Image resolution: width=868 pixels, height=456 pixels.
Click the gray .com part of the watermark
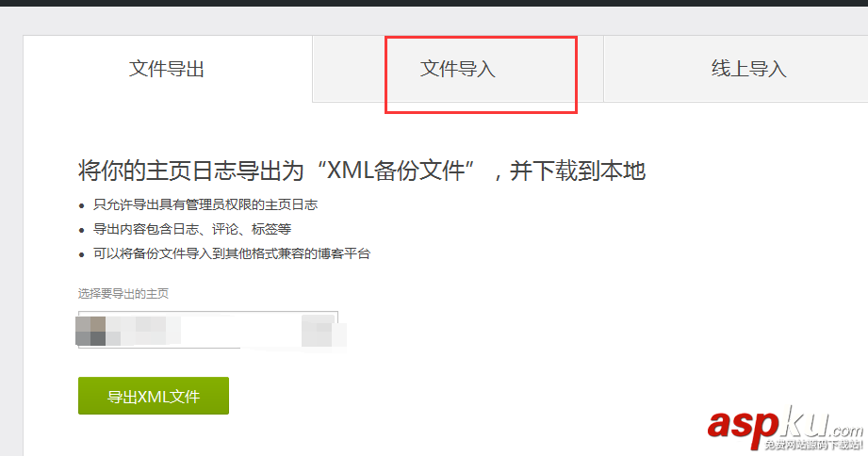[846, 431]
